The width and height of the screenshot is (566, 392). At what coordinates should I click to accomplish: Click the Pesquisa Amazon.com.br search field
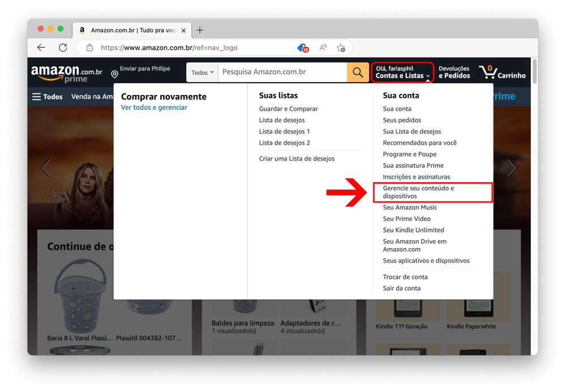[x=282, y=72]
